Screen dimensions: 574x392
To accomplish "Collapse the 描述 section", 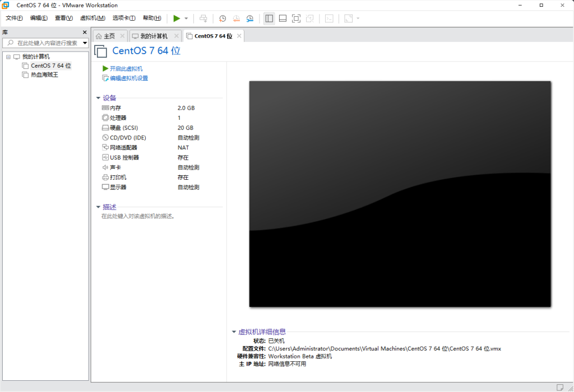I will pos(99,207).
